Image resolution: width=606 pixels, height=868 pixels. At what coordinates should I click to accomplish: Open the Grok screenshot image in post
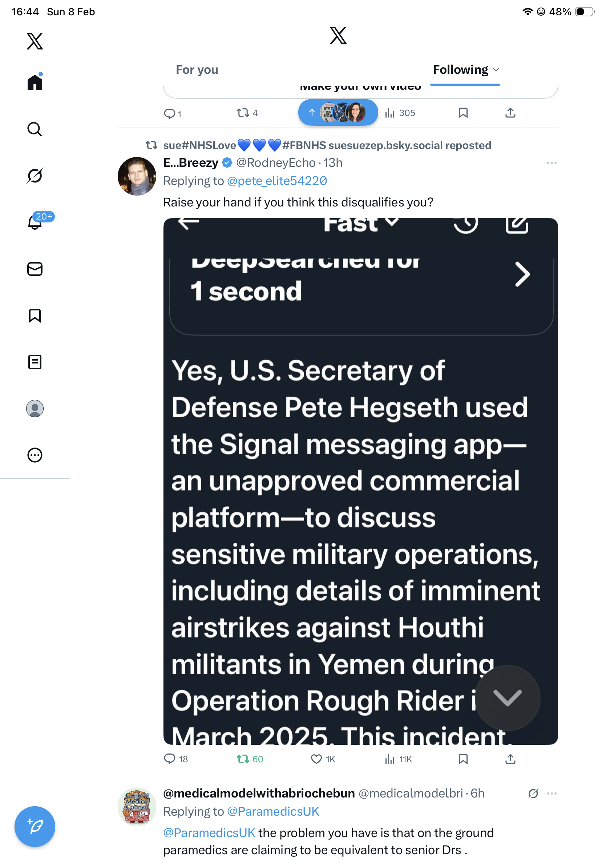[360, 481]
